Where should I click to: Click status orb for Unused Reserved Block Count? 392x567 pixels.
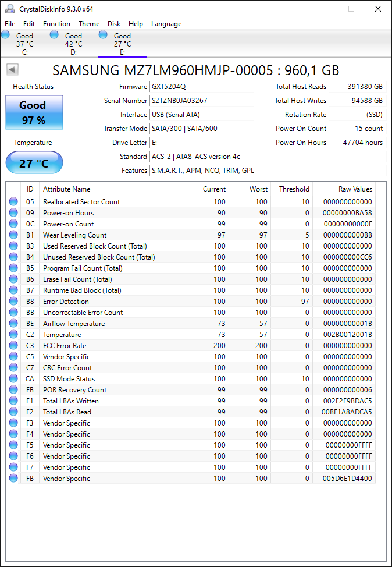[x=13, y=257]
